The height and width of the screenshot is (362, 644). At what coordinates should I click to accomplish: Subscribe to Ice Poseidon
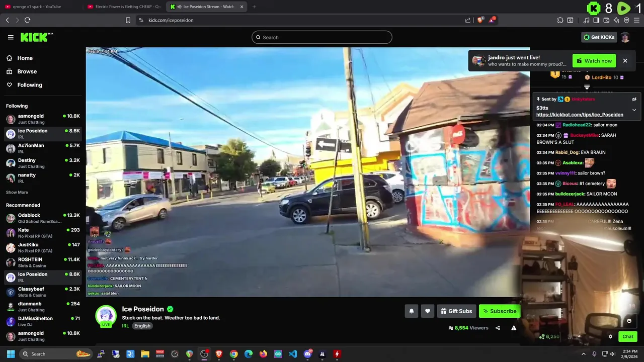500,311
